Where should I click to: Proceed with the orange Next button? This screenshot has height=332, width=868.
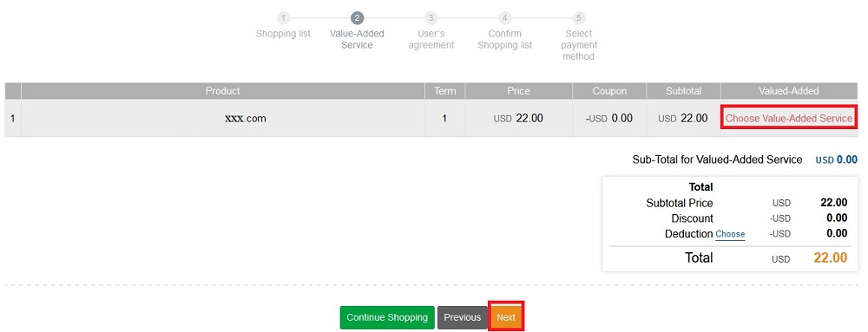coord(506,317)
